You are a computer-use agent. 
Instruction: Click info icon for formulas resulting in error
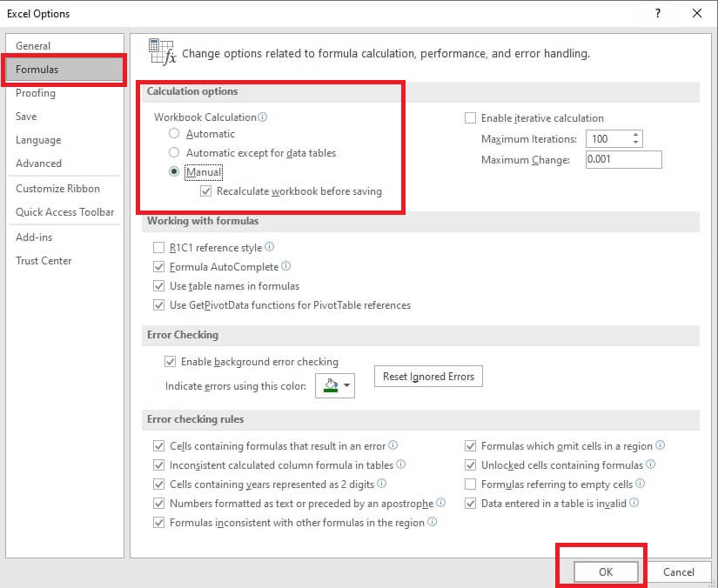click(x=393, y=444)
